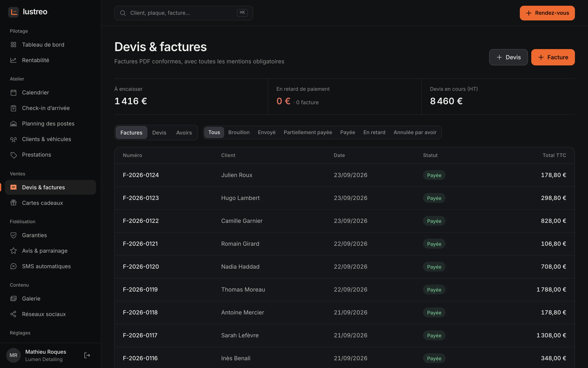This screenshot has width=588, height=368.
Task: Switch to the Devis tab
Action: [x=159, y=132]
